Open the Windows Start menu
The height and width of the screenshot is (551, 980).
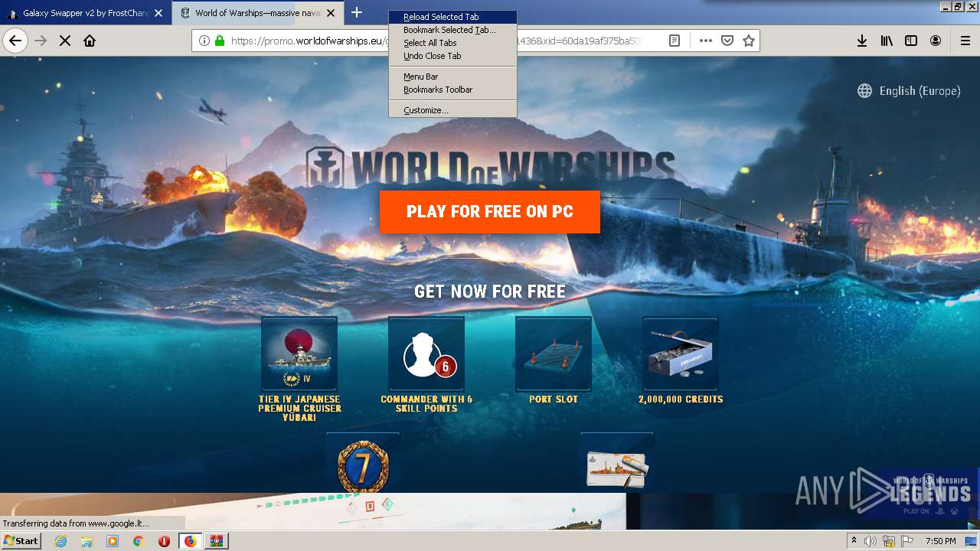[21, 540]
